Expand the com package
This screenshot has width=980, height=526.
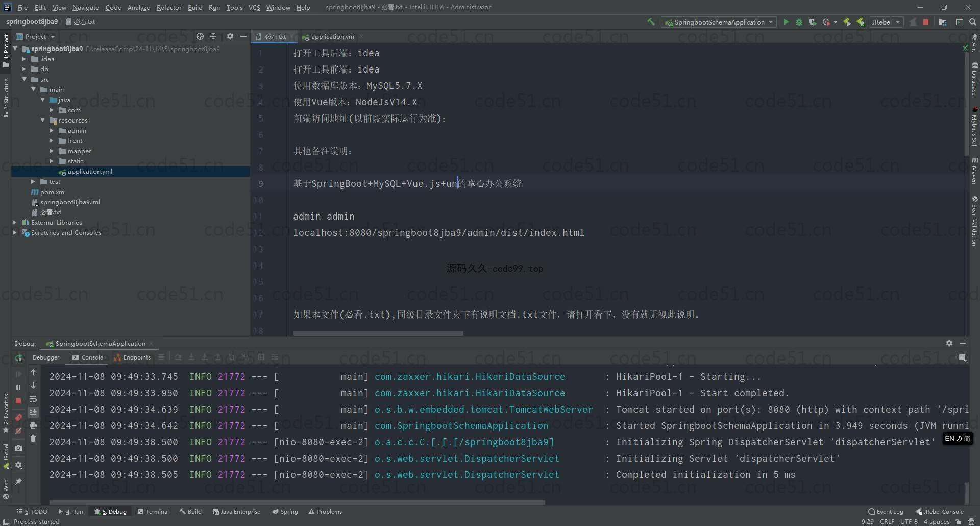click(51, 110)
